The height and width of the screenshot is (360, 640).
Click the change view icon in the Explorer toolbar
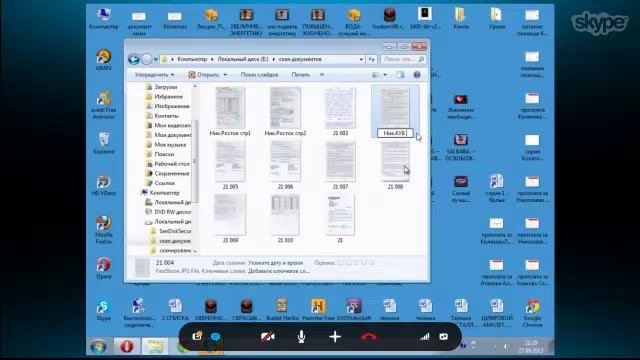(x=376, y=75)
